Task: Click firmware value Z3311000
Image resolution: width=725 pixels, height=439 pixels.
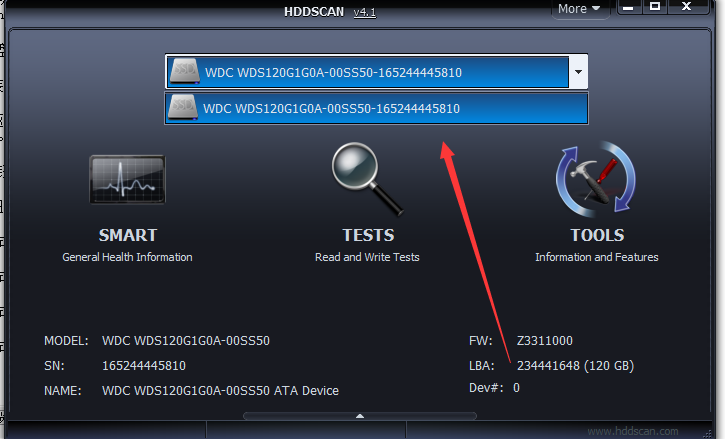Action: point(545,341)
